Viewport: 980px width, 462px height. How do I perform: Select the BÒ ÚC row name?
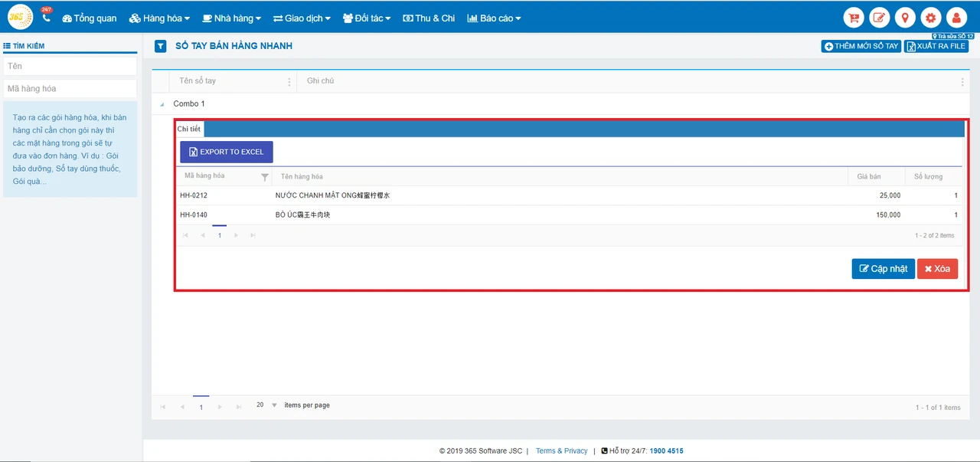[303, 215]
